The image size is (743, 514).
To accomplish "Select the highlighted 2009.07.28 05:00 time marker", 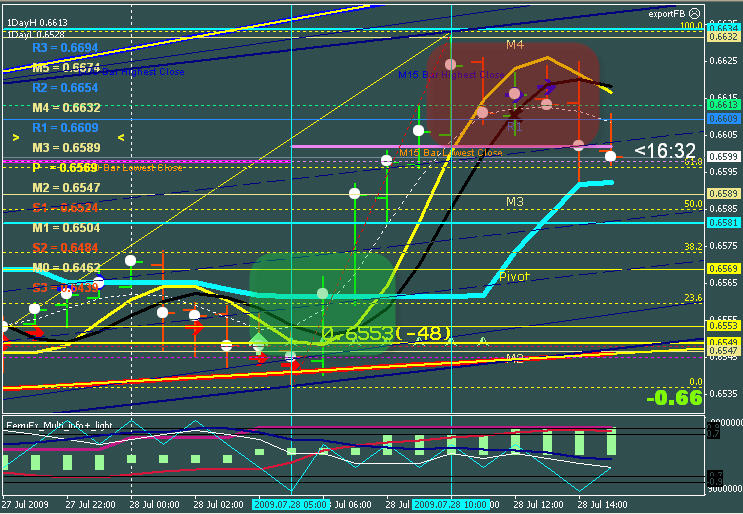I will (290, 505).
